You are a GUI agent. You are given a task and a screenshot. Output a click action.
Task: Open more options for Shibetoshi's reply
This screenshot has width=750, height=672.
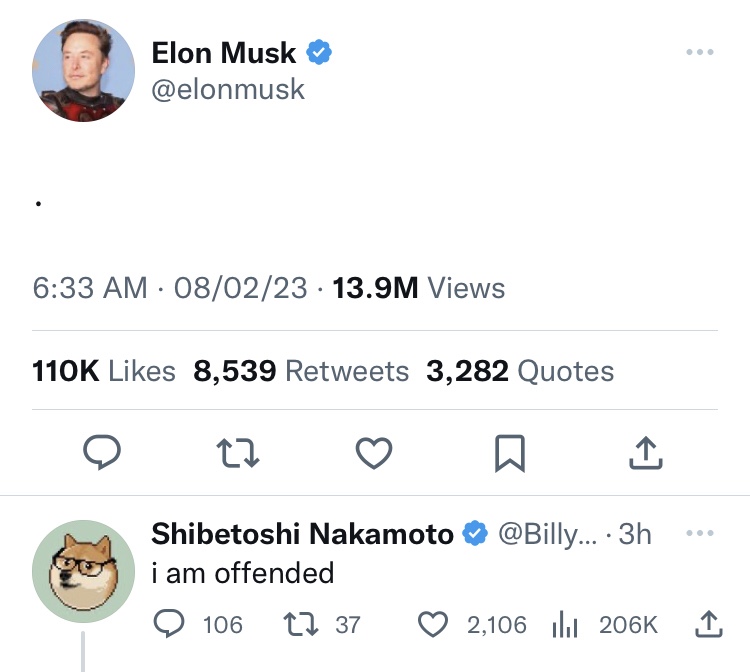pyautogui.click(x=700, y=533)
